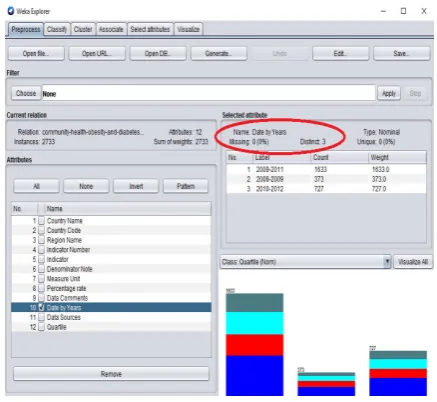Click the 727 histogram bar
The width and height of the screenshot is (437, 402).
click(398, 373)
